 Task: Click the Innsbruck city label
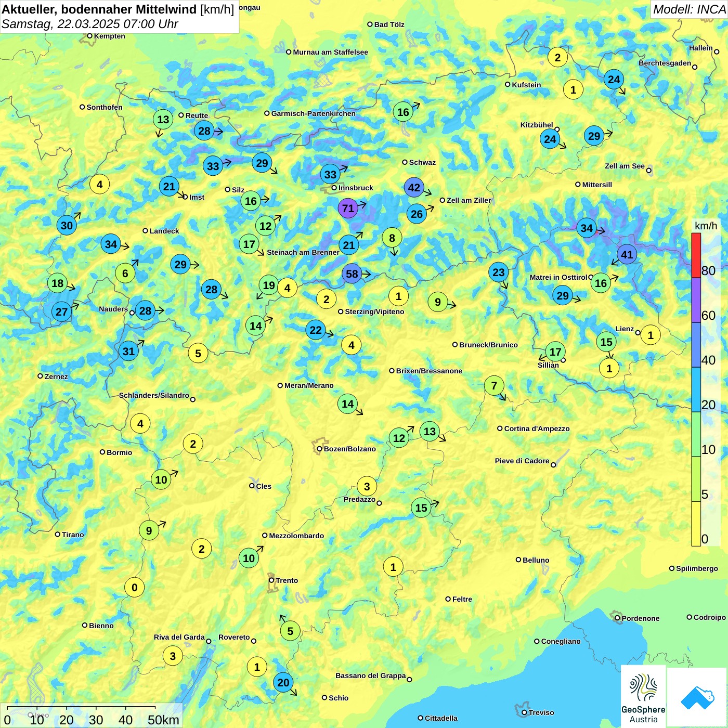356,188
